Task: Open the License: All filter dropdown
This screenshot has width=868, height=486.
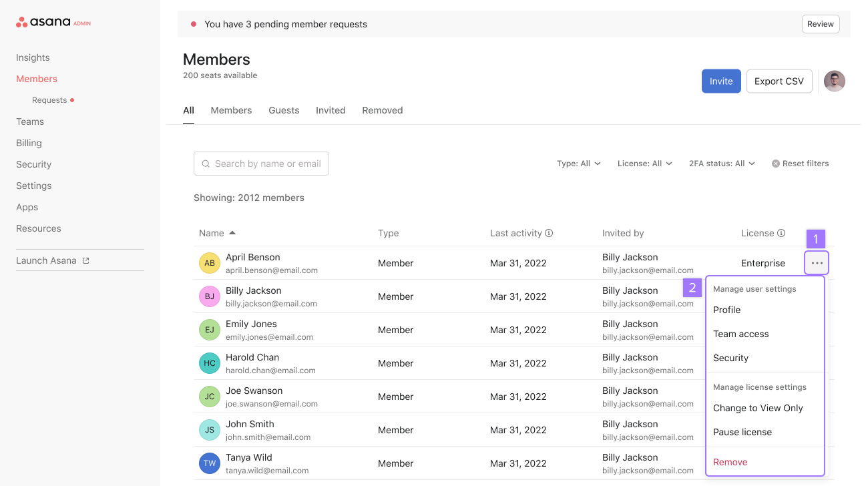Action: [644, 163]
